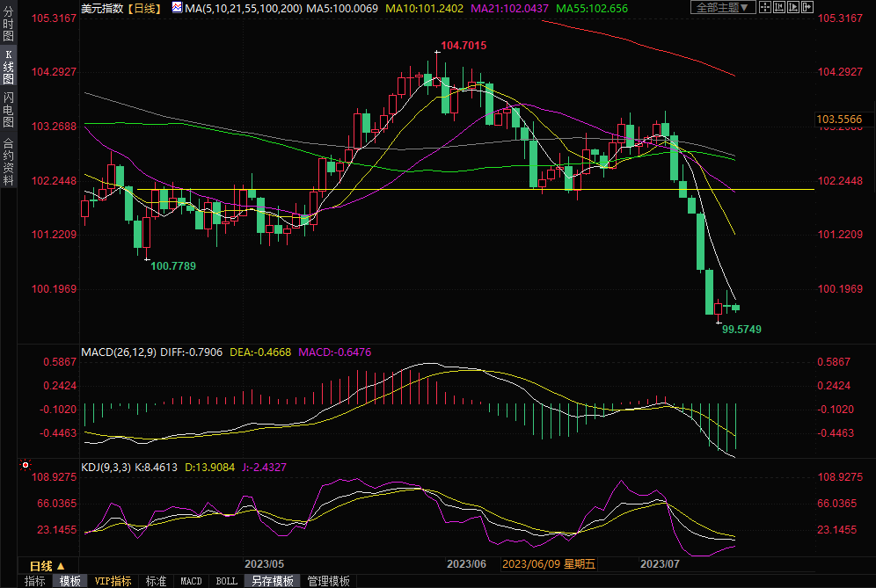Click the 2023/06/09 星期五 date marker
Image resolution: width=876 pixels, height=588 pixels.
(x=549, y=563)
